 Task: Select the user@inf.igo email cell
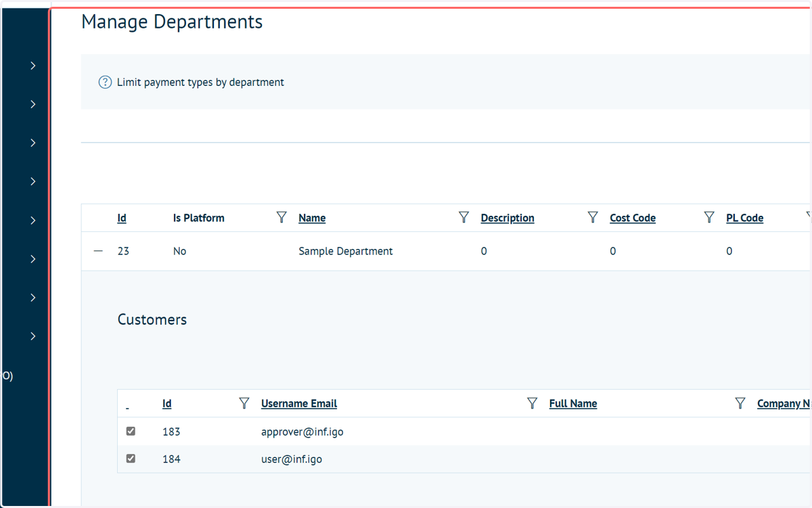[292, 459]
